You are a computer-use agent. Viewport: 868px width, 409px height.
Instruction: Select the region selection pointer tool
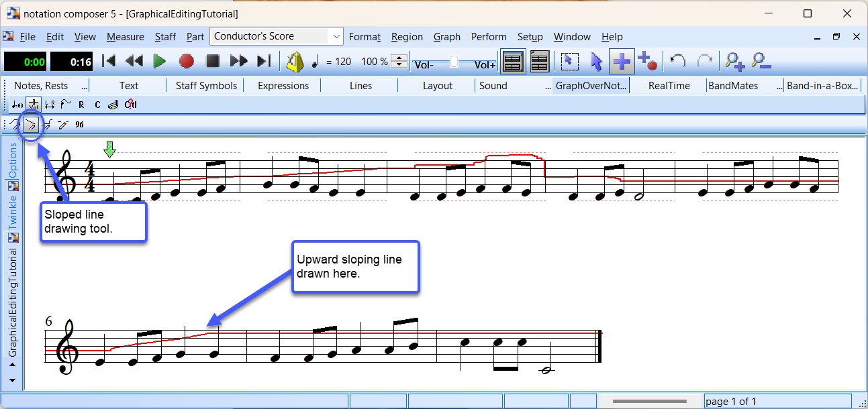coord(569,62)
